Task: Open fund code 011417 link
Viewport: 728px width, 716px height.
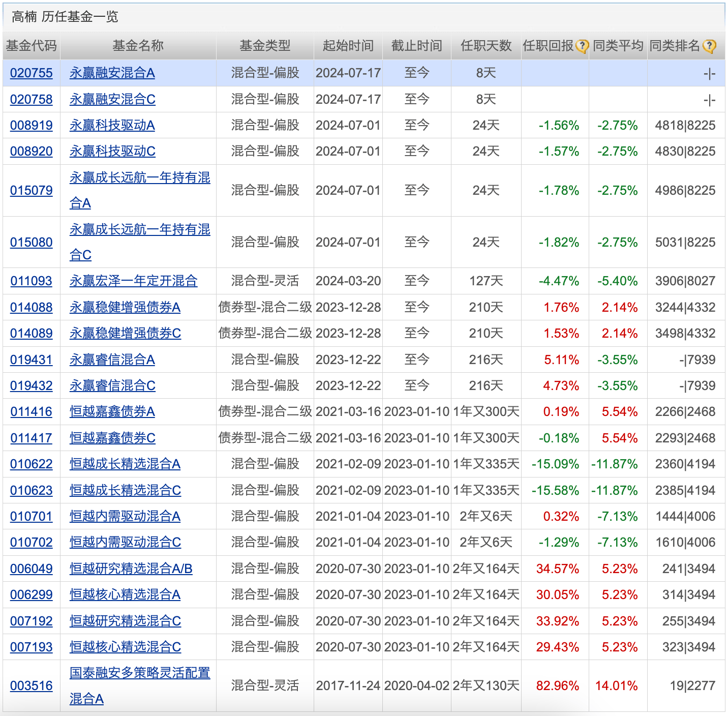Action: click(32, 438)
